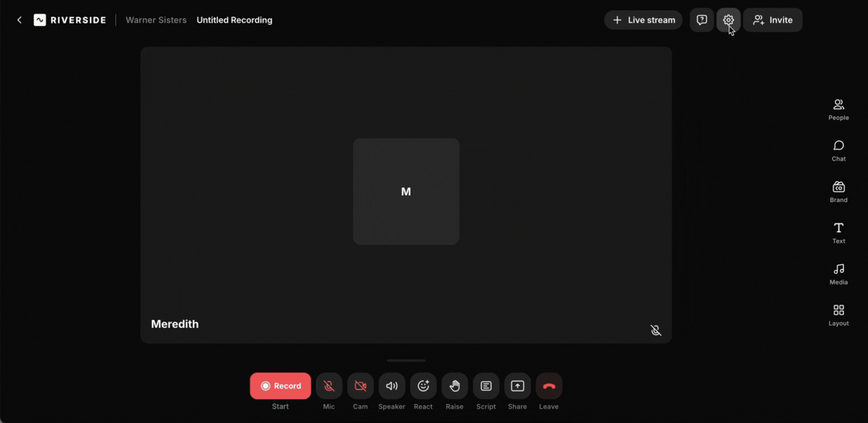Open the help feedback icon
Image resolution: width=868 pixels, height=423 pixels.
701,20
